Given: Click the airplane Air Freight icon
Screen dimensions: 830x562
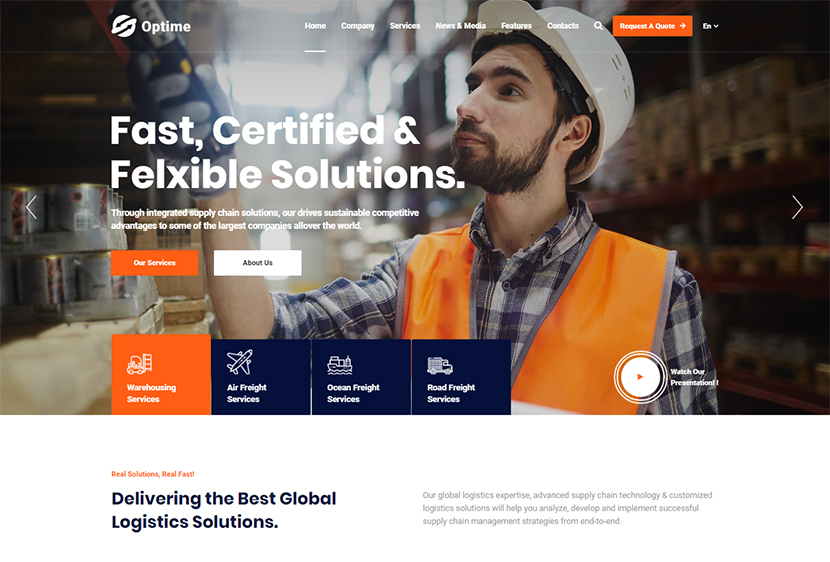Looking at the screenshot, I should pyautogui.click(x=239, y=362).
